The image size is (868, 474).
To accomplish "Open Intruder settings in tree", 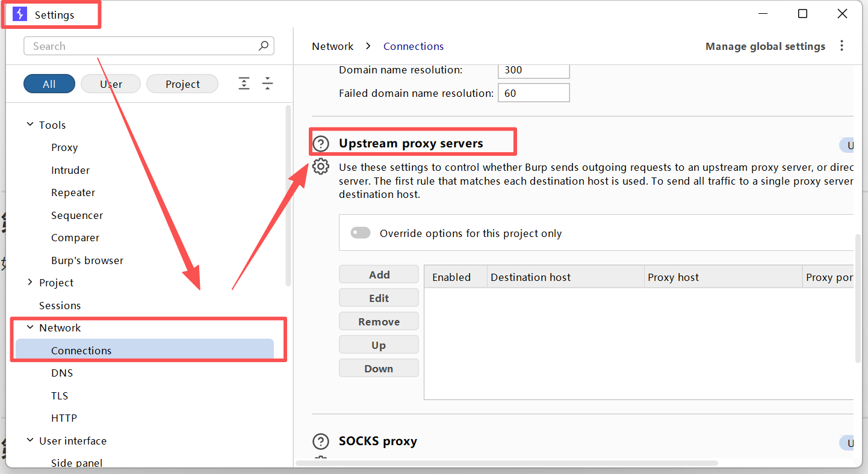I will click(70, 170).
